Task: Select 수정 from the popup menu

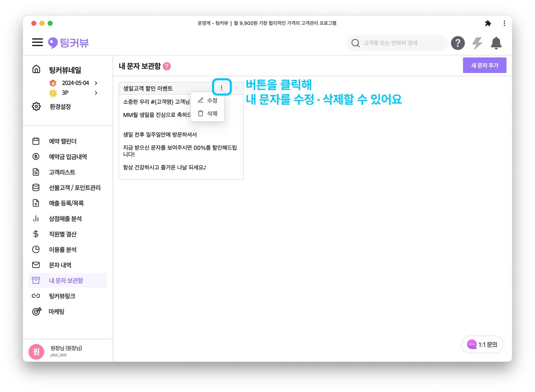Action: pyautogui.click(x=208, y=100)
